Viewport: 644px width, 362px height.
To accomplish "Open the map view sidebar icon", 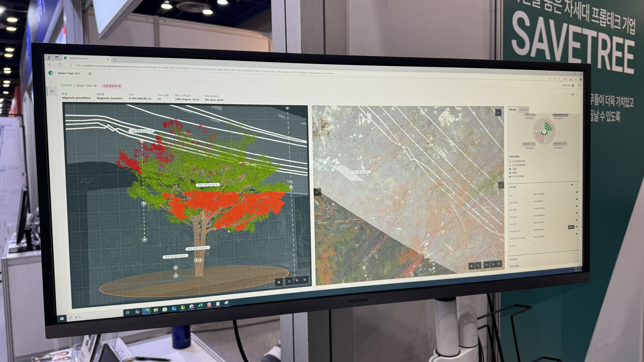I will (x=51, y=91).
